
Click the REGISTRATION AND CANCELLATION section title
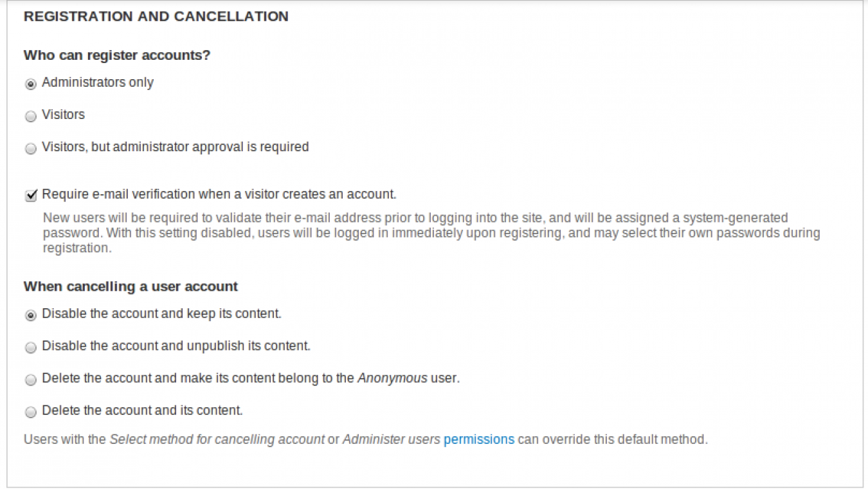(x=156, y=16)
